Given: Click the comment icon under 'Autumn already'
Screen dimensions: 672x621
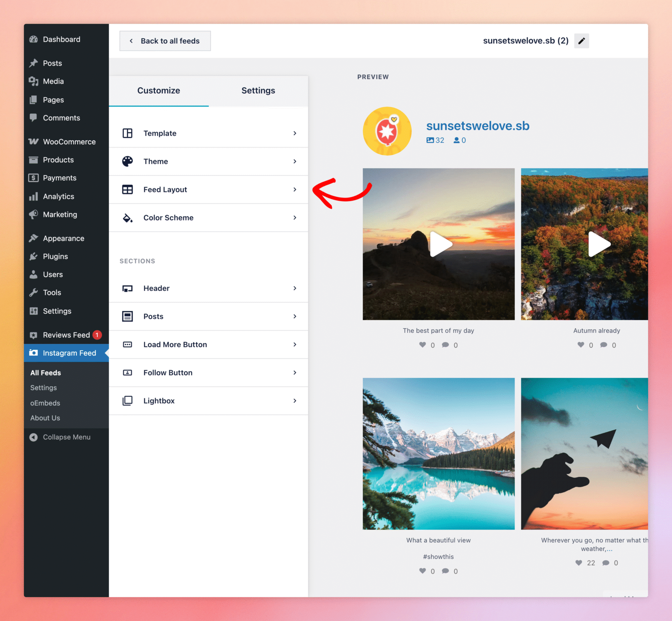Looking at the screenshot, I should (604, 345).
